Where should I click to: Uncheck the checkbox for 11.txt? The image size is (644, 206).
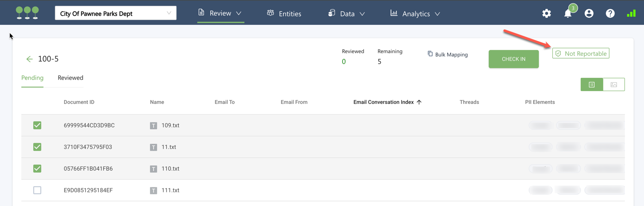[37, 147]
